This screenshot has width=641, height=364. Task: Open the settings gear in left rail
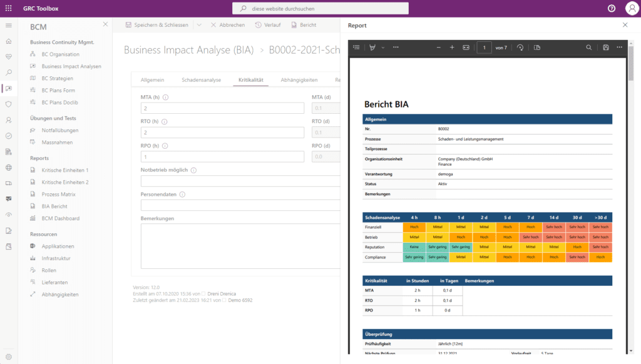[x=9, y=356]
